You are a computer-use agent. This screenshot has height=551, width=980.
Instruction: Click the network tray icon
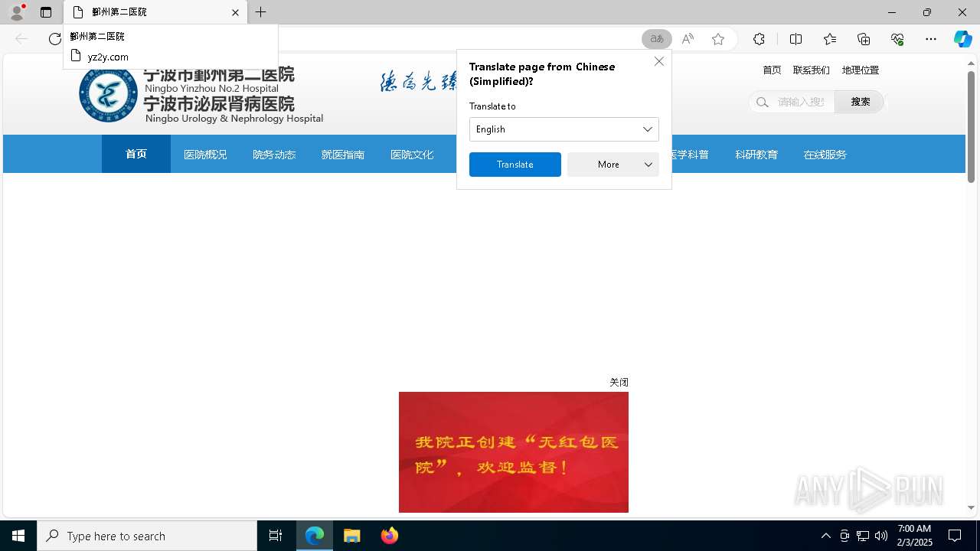click(863, 536)
